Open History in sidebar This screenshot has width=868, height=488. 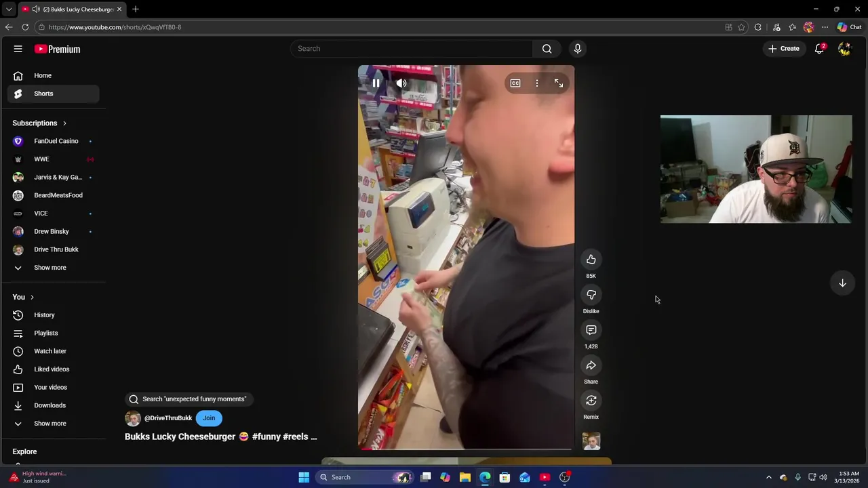[53, 315]
